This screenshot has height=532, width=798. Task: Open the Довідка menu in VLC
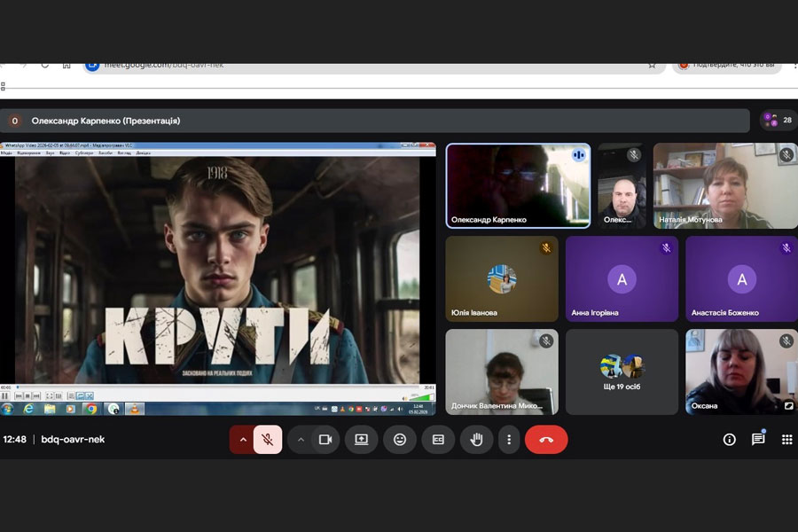click(x=143, y=153)
